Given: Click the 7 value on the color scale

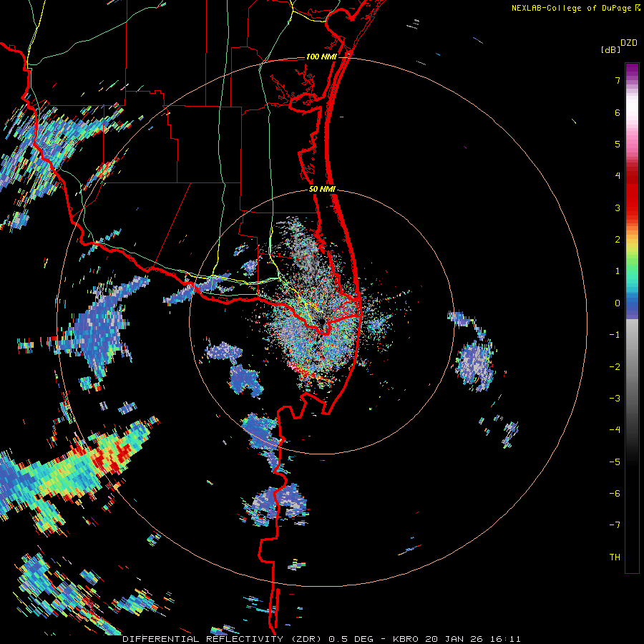Looking at the screenshot, I should (618, 80).
